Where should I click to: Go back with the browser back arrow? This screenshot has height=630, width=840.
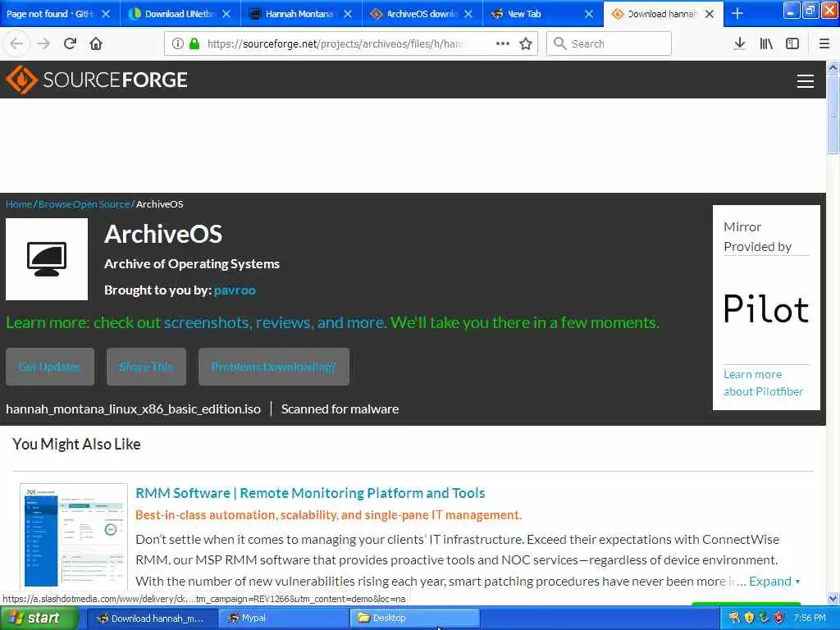pyautogui.click(x=16, y=43)
